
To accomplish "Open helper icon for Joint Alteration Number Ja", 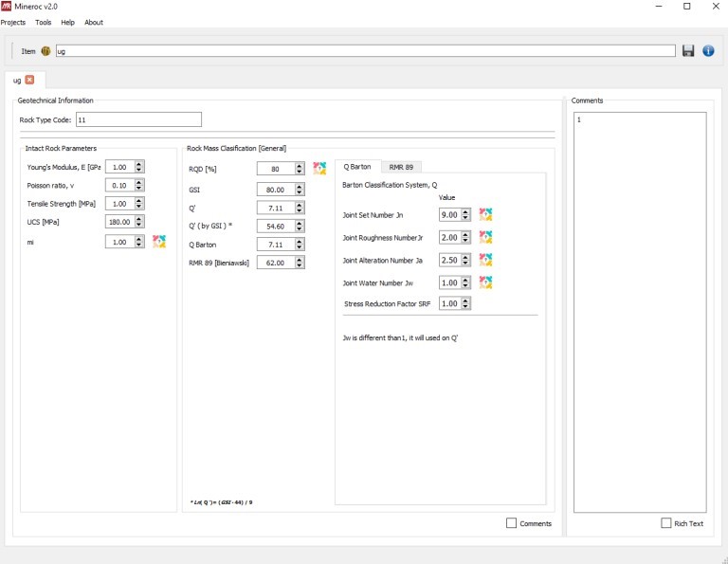I will [x=485, y=260].
